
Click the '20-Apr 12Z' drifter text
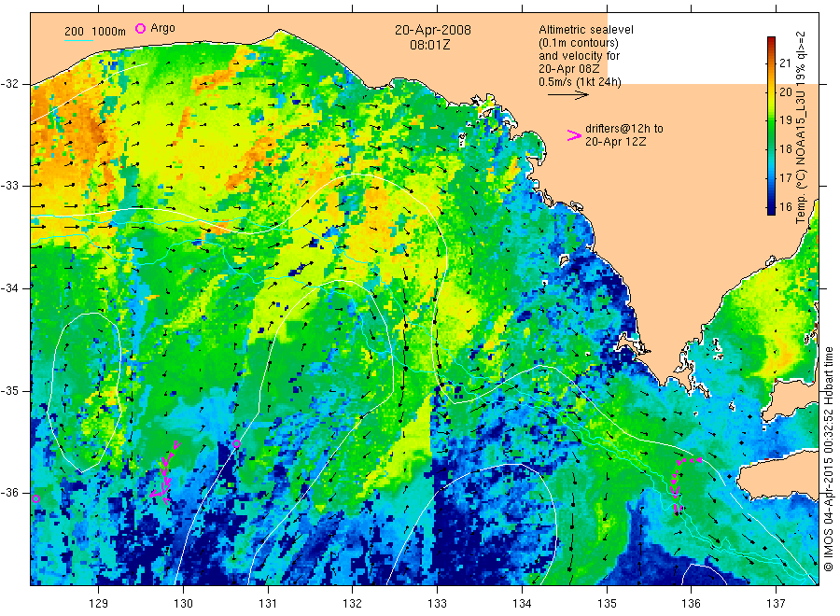(616, 142)
